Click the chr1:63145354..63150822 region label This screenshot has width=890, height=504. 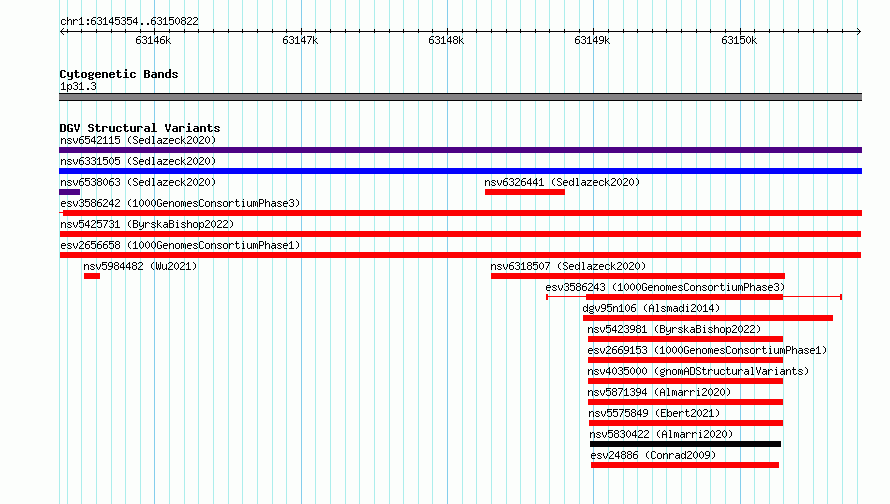point(129,22)
